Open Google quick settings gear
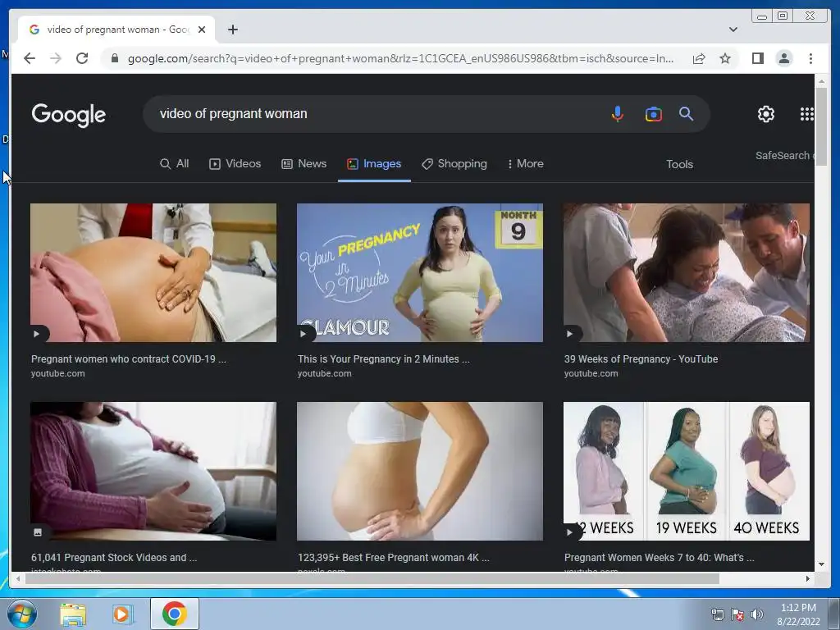The width and height of the screenshot is (840, 630). tap(766, 113)
